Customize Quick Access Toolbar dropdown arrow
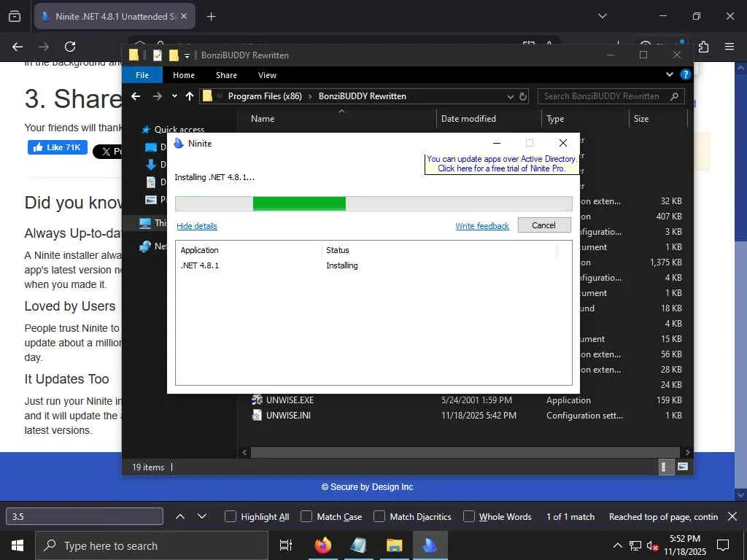Screen dimensions: 747x560 (x=187, y=55)
